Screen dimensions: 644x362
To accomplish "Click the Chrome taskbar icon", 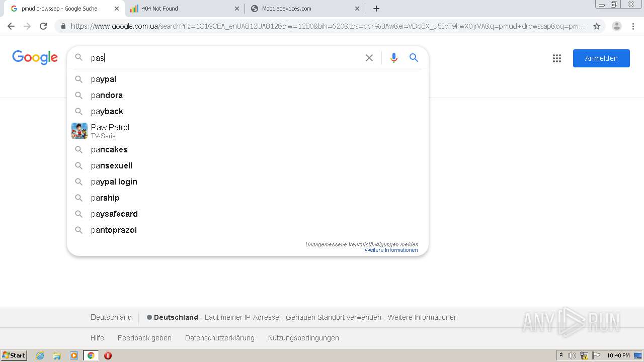I will click(x=91, y=355).
